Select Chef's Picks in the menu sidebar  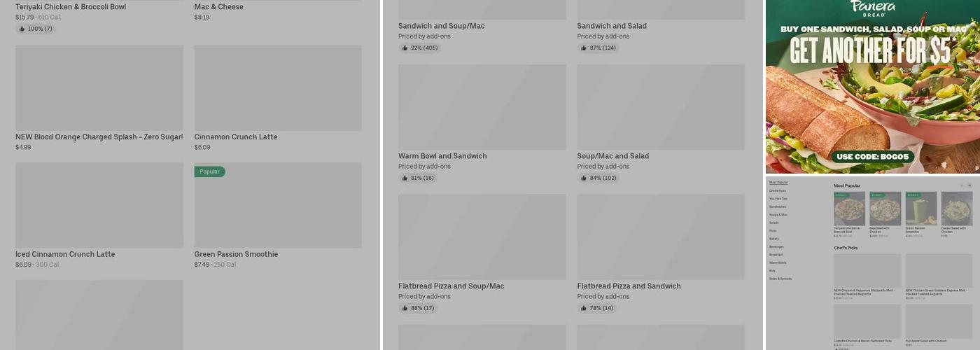tap(777, 190)
